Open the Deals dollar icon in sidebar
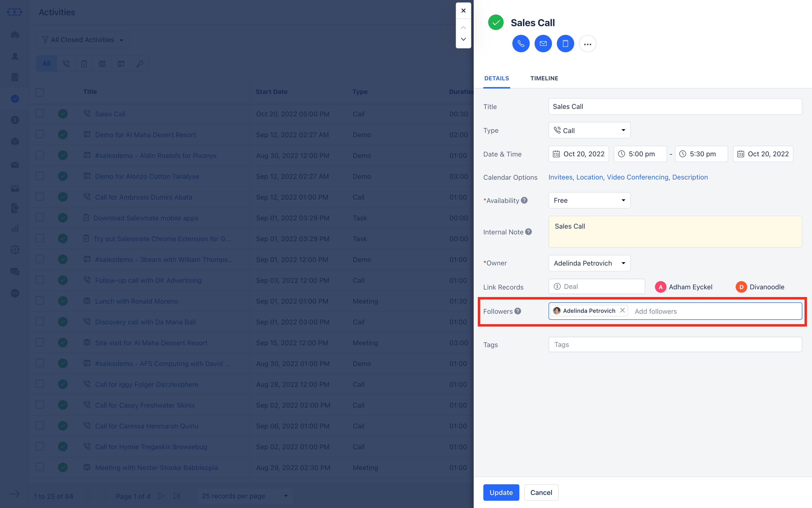 pyautogui.click(x=15, y=120)
